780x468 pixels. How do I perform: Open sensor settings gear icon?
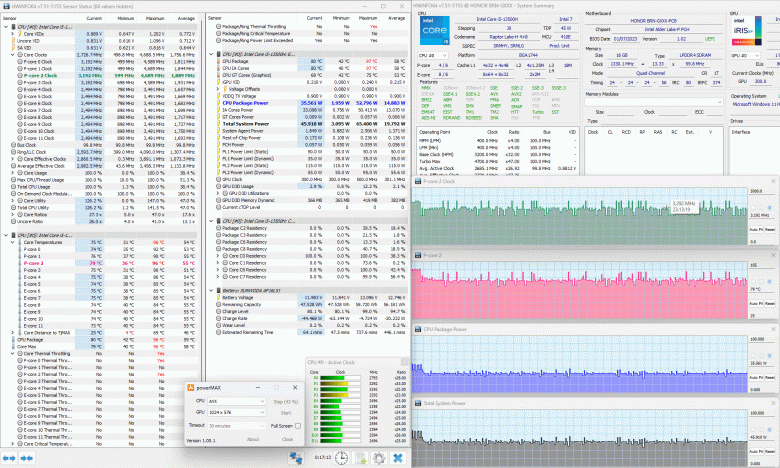click(x=380, y=457)
